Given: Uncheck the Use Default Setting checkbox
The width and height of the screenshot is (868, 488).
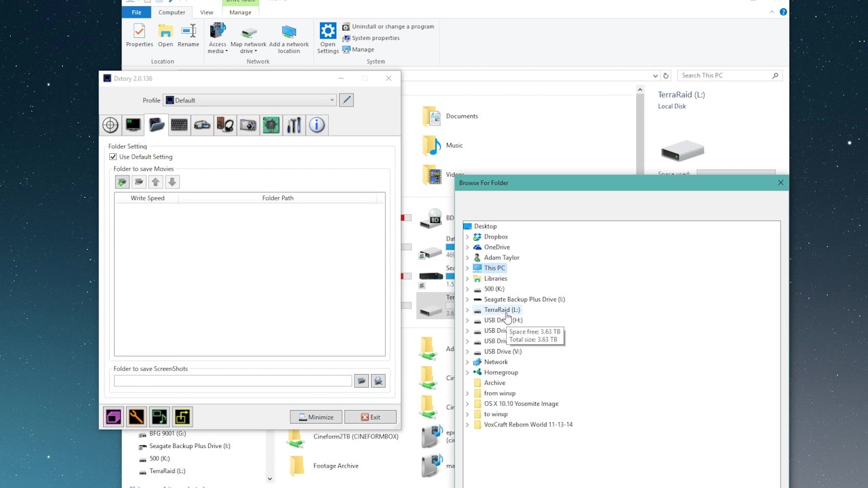Looking at the screenshot, I should point(113,157).
